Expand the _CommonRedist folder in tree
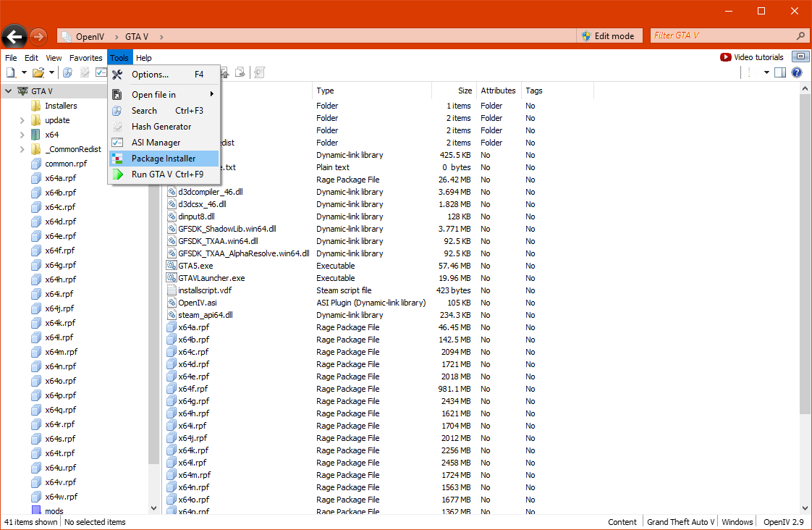 click(x=22, y=149)
